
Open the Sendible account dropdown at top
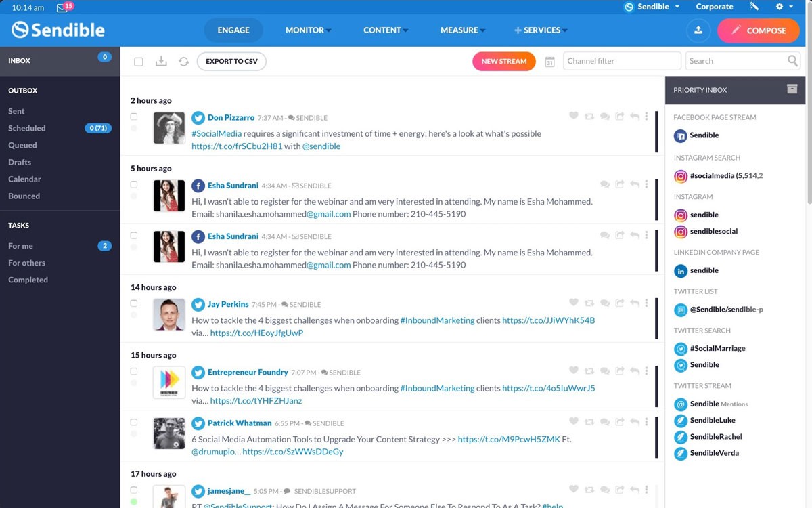pos(652,7)
